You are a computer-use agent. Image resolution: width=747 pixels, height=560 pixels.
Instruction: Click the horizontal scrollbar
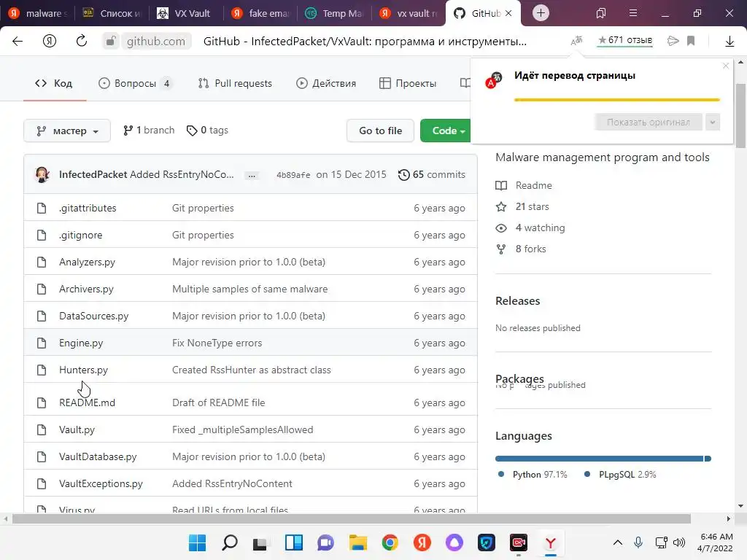tap(351, 518)
